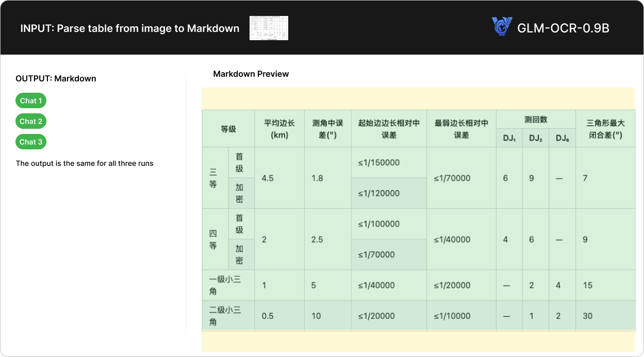Viewport: 644px width, 357px height.
Task: Click the 二级小三角 row label
Action: (225, 316)
